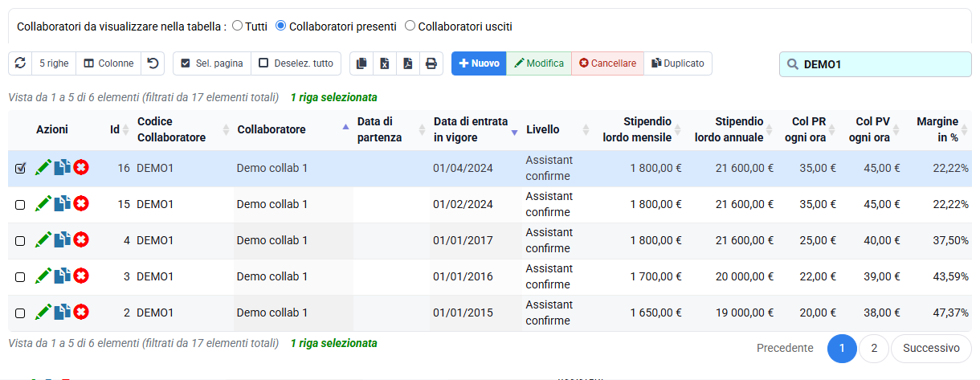Duplicate row Id 2 via copy icon
This screenshot has width=980, height=380.
pyautogui.click(x=63, y=312)
